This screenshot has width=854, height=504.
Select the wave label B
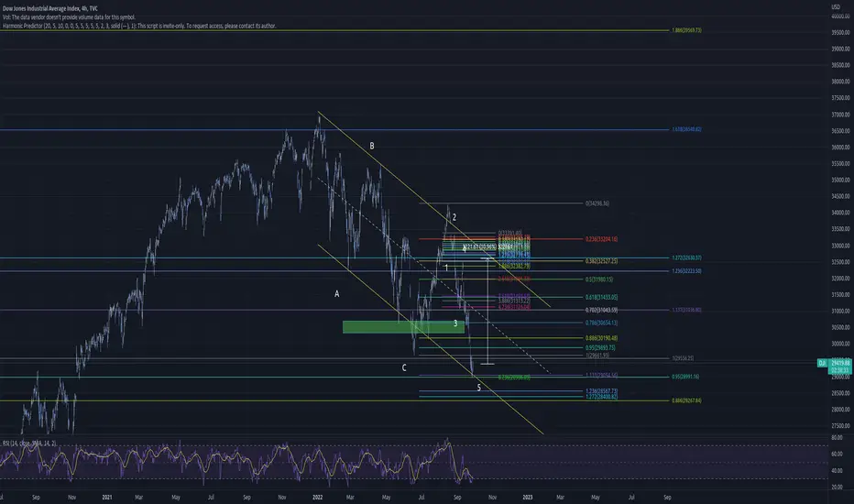[372, 146]
